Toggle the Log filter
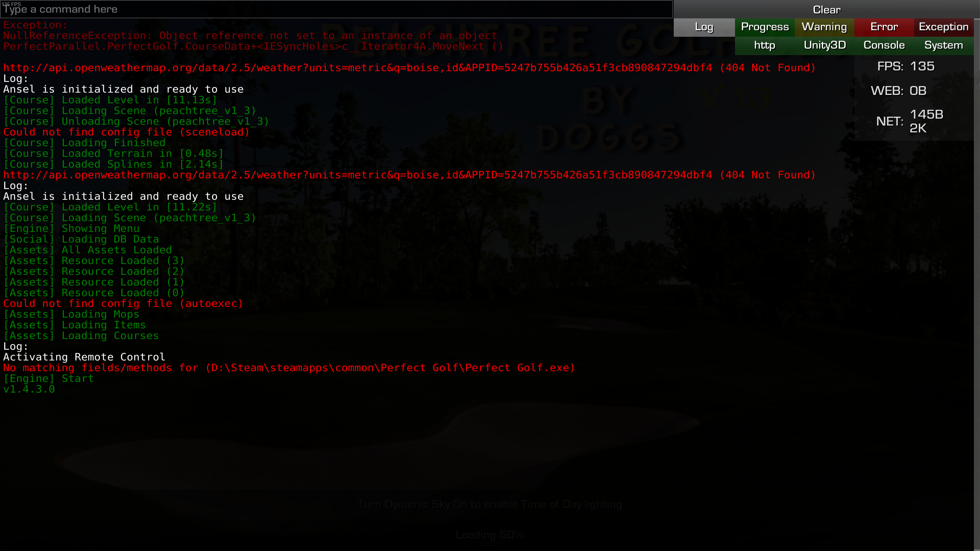The height and width of the screenshot is (551, 980). pyautogui.click(x=704, y=27)
